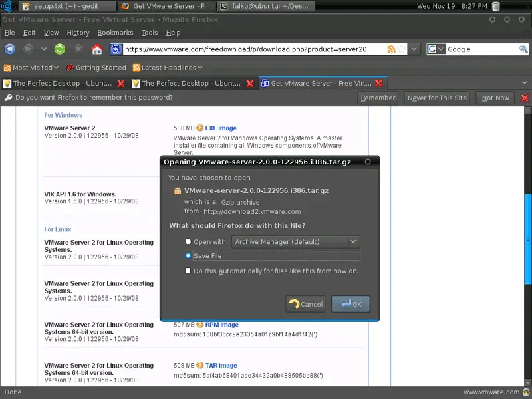Bookmark this page with the star icon
Viewport: 532px width, 399px height.
coord(402,49)
